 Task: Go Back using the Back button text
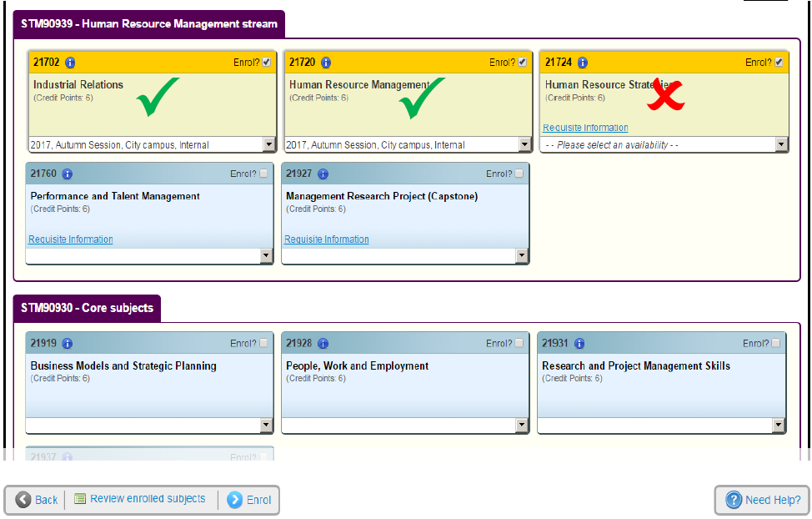(46, 501)
